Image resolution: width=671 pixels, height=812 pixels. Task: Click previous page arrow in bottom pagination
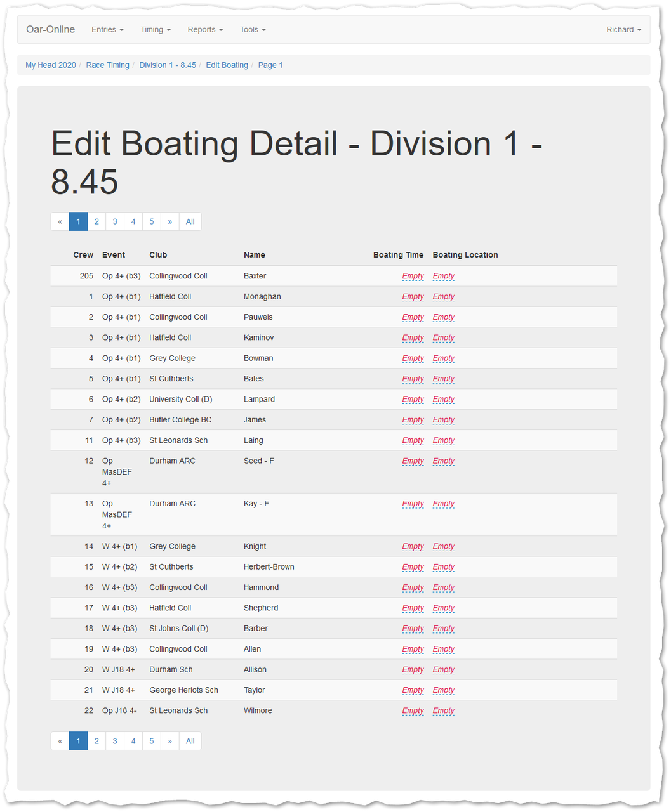(x=60, y=741)
